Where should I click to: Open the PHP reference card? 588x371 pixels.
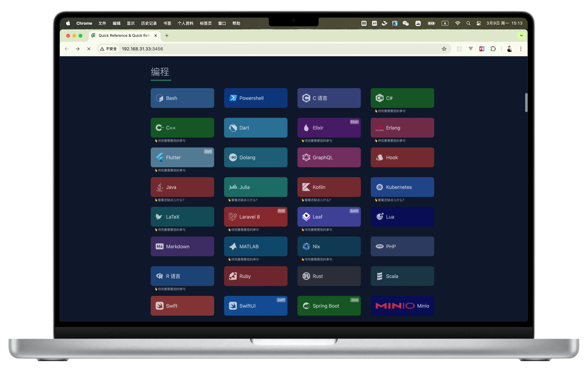point(402,246)
